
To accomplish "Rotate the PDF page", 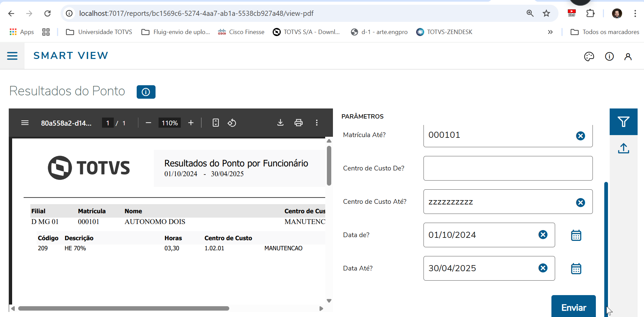I will 232,123.
